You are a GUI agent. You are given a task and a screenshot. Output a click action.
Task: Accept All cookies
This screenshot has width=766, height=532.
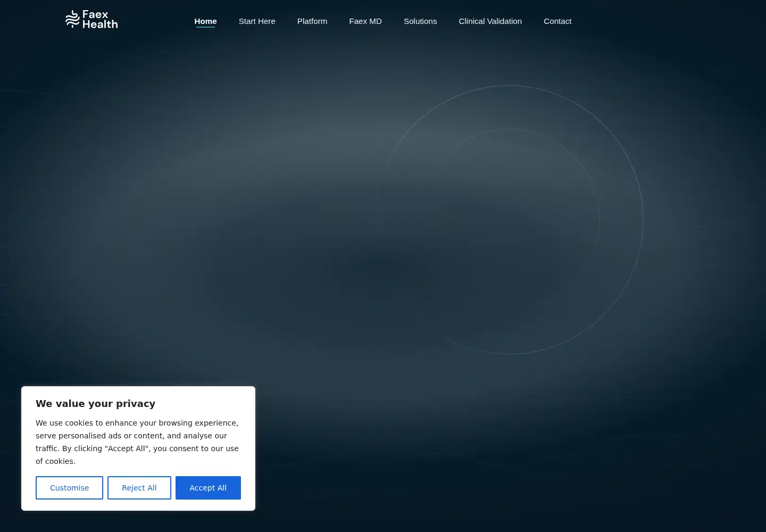click(208, 488)
